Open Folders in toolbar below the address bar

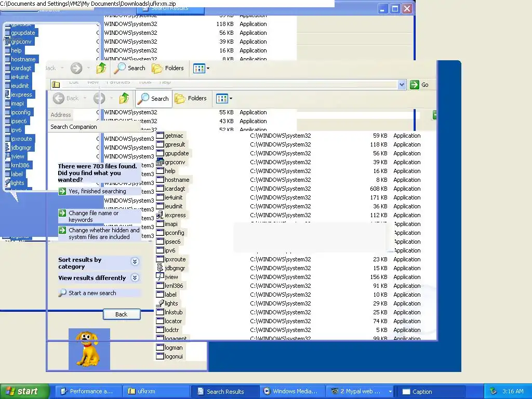click(191, 98)
